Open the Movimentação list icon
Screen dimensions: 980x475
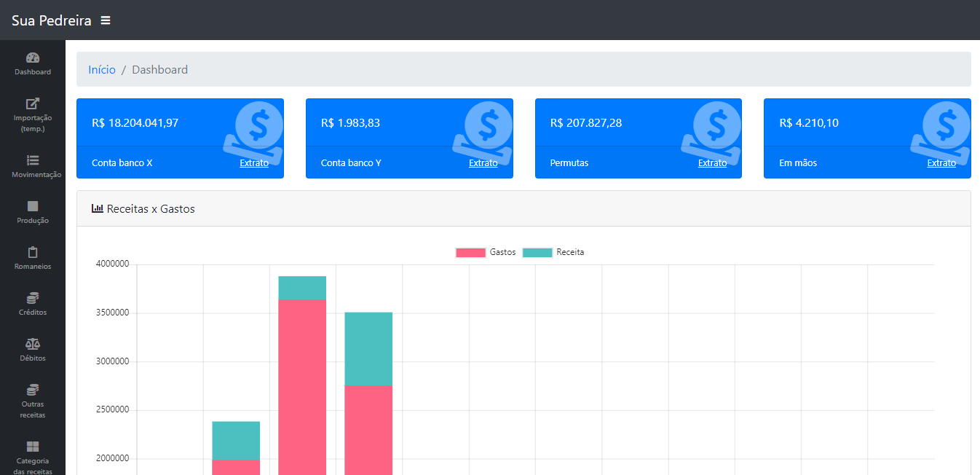(33, 160)
